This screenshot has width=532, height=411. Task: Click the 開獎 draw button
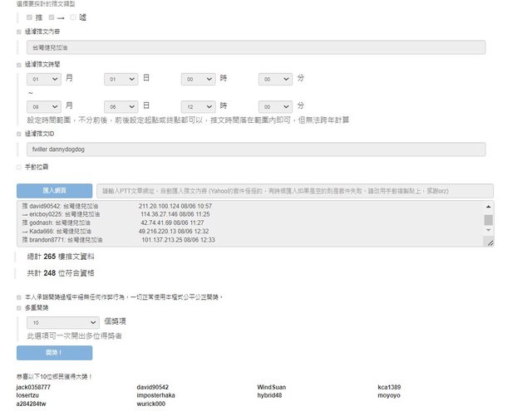[54, 352]
